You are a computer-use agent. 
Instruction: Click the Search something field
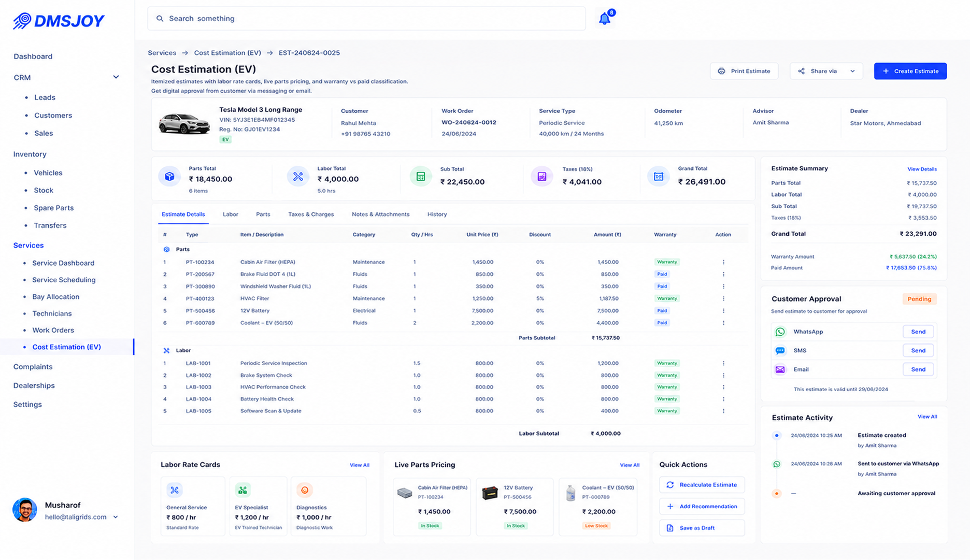point(366,19)
